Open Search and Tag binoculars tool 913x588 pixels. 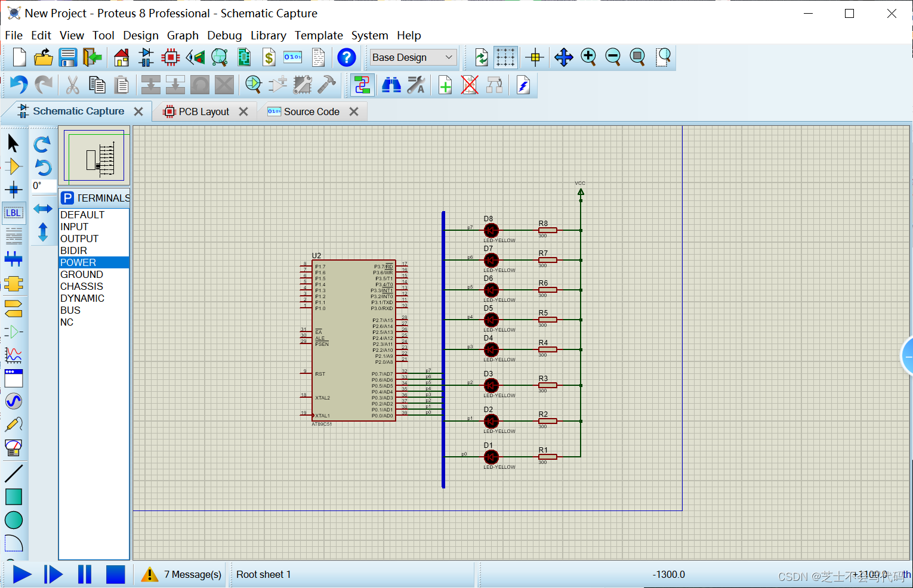[391, 86]
